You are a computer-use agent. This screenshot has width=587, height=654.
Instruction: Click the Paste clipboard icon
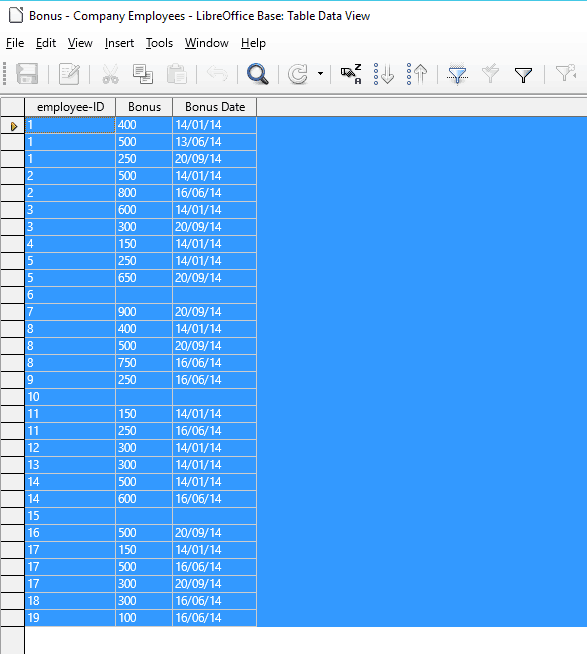[x=176, y=74]
